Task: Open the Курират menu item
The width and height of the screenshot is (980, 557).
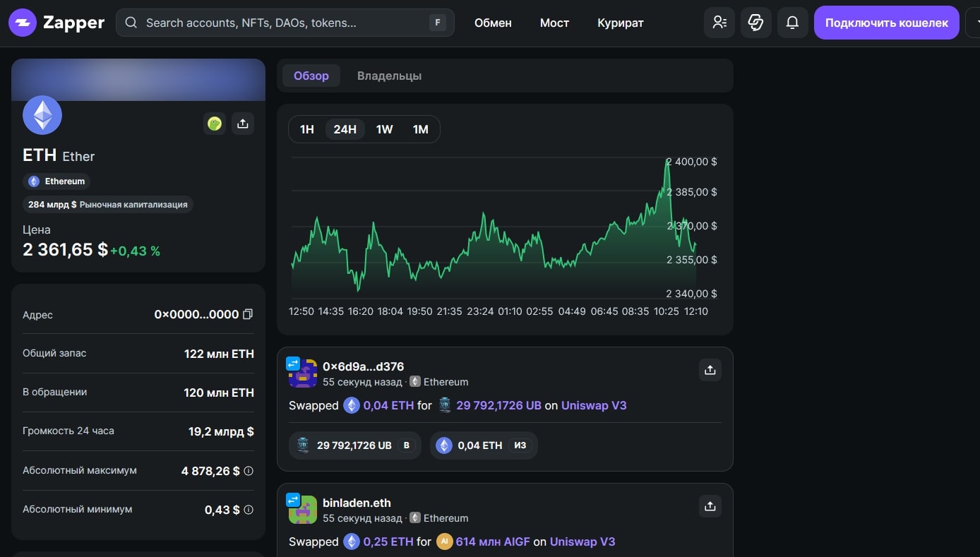Action: click(x=621, y=23)
